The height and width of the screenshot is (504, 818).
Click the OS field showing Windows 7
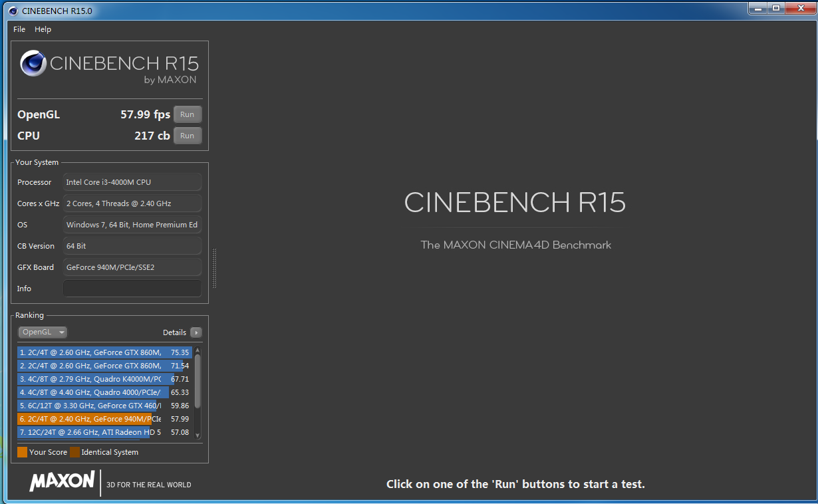(132, 225)
